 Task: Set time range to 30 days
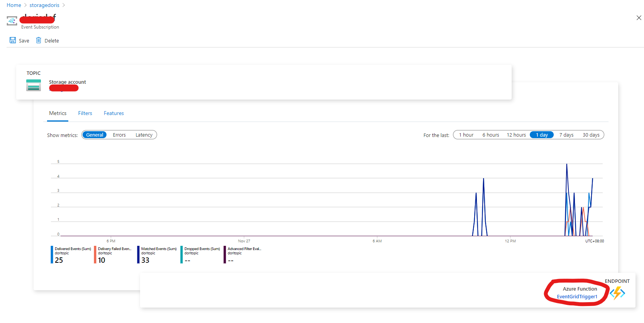click(591, 135)
